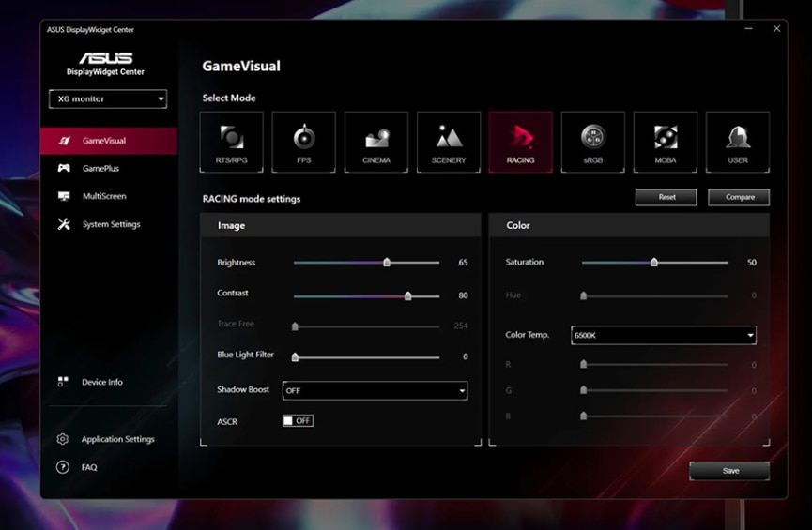
Task: Click the Compare button
Action: tap(739, 197)
